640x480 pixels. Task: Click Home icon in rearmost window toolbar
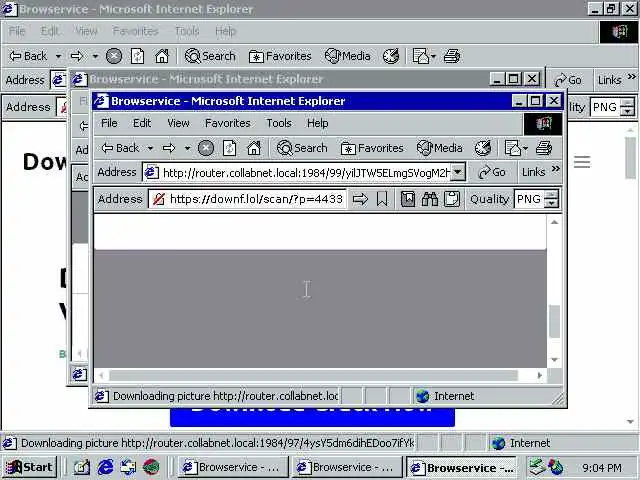(x=162, y=56)
